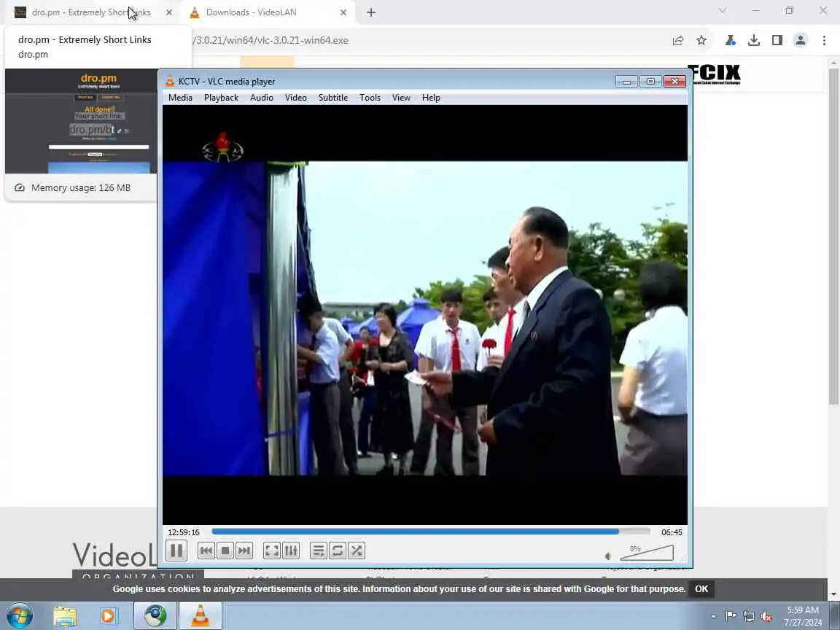Open Chrome three-dot menu

click(824, 40)
